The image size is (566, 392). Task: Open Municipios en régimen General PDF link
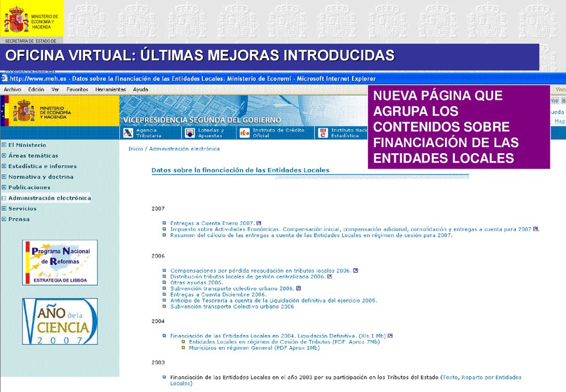(x=254, y=348)
